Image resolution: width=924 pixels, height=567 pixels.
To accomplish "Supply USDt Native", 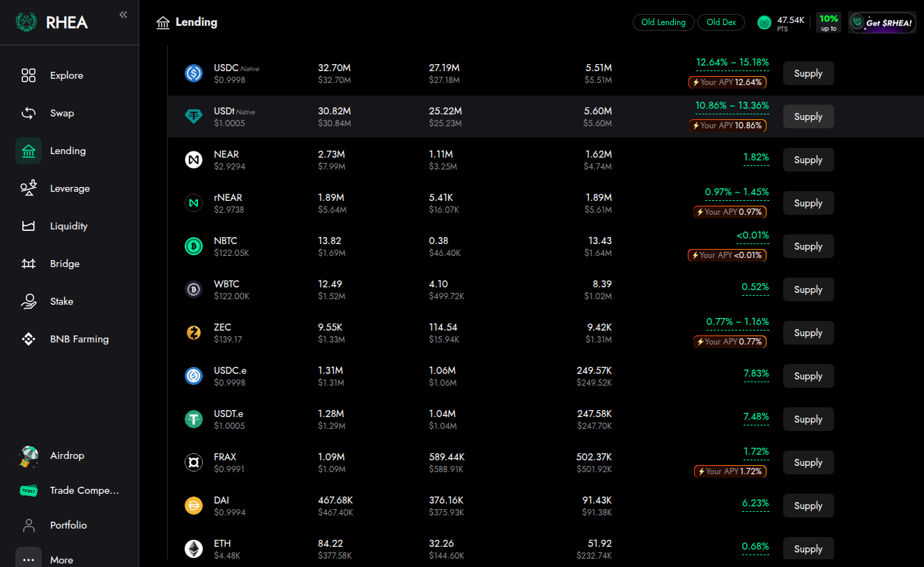I will point(808,116).
